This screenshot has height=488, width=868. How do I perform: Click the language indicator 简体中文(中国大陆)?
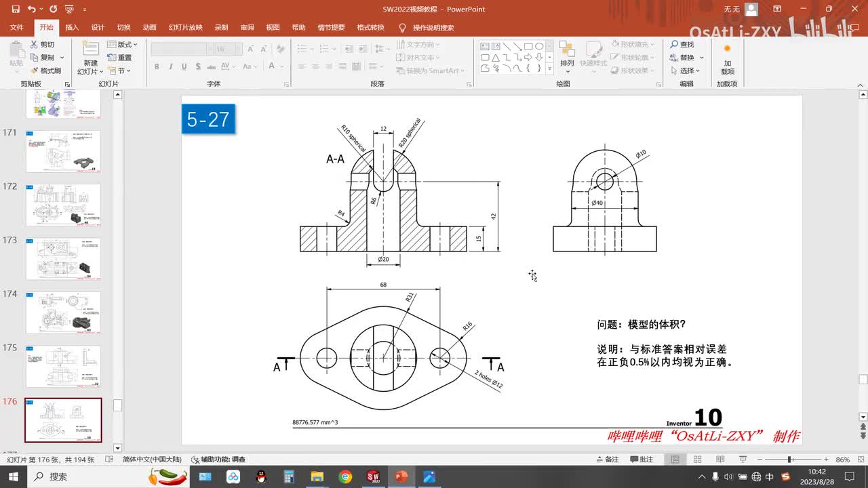[x=152, y=459]
